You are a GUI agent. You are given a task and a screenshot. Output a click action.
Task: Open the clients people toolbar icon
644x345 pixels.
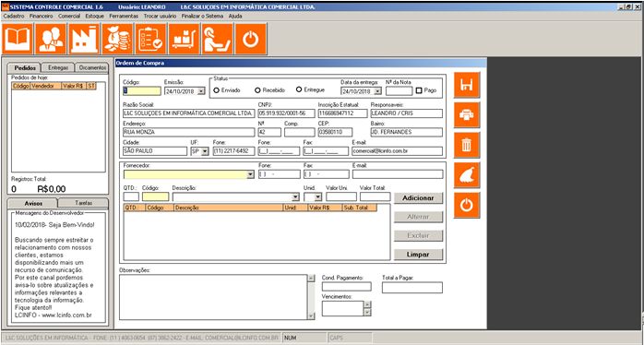click(x=51, y=39)
